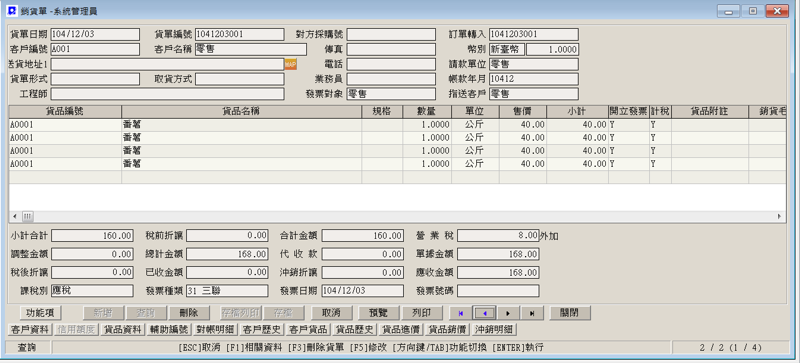
Task: Click the status bar record counter 2 / 2 (1 / 4)
Action: click(x=731, y=348)
